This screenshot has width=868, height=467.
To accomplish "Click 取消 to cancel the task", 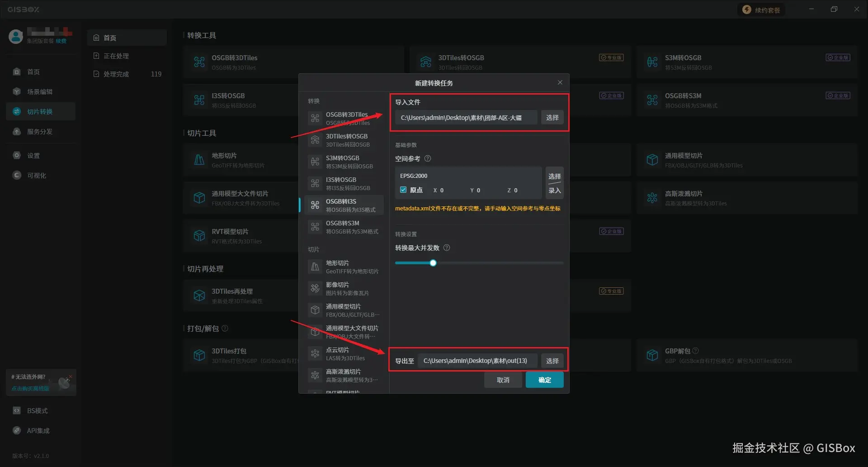I will pos(503,380).
